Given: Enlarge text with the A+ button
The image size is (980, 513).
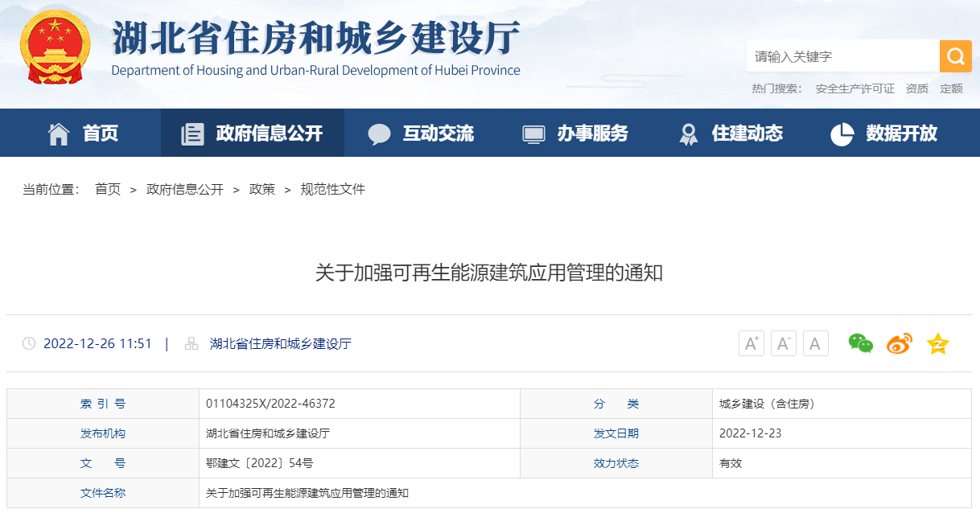Looking at the screenshot, I should 751,343.
